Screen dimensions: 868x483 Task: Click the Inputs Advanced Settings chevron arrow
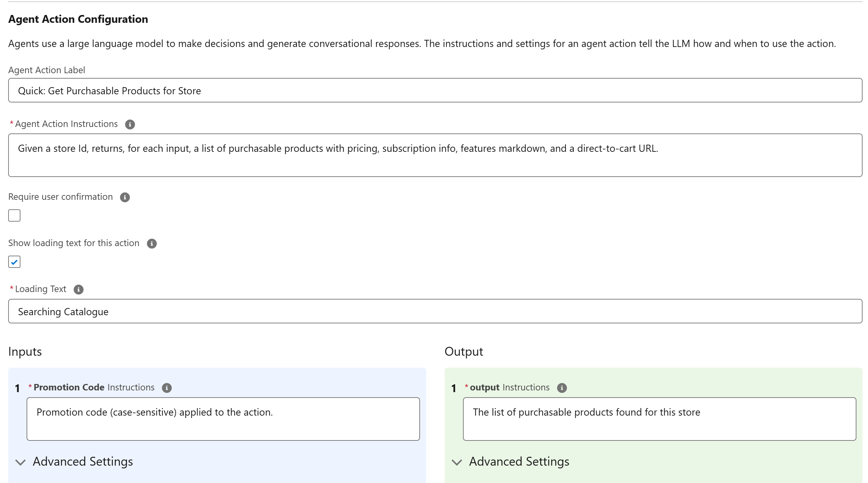20,462
